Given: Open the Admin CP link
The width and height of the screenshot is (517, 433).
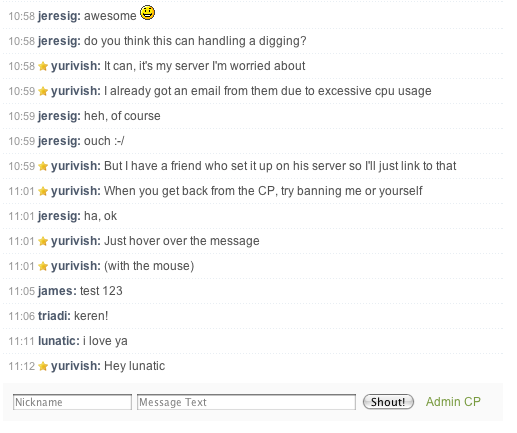Looking at the screenshot, I should tap(453, 402).
